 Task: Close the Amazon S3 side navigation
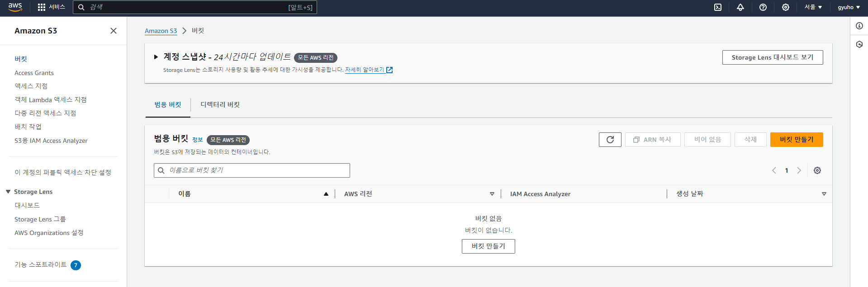[x=114, y=31]
